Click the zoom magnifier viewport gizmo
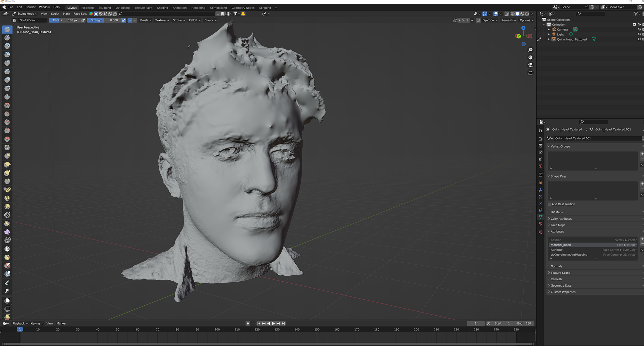 [530, 50]
